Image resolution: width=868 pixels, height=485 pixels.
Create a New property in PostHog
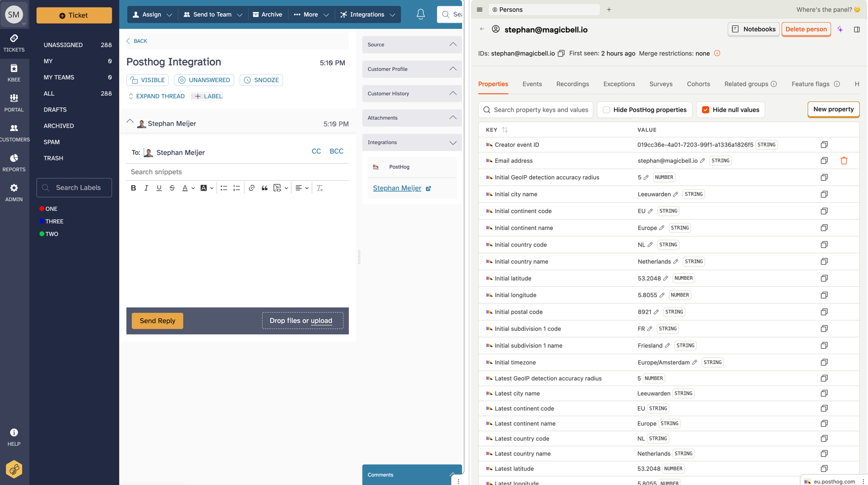click(833, 109)
